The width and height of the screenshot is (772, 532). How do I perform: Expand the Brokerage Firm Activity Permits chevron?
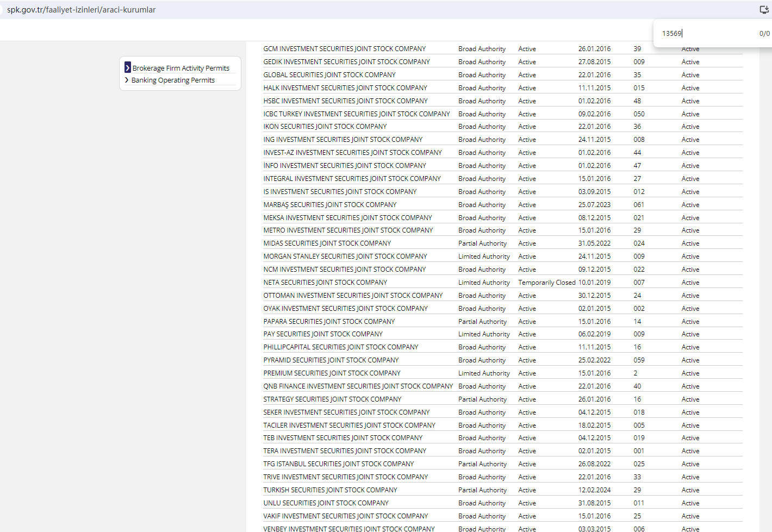pos(128,67)
